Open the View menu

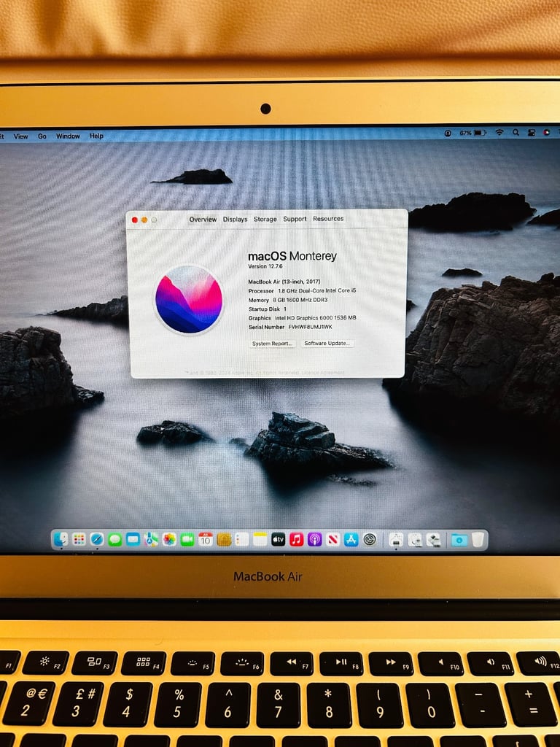coord(20,136)
